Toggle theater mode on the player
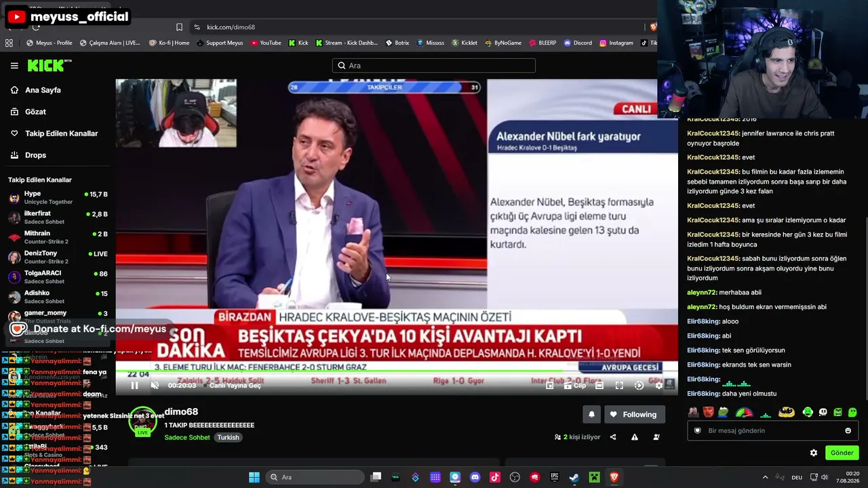868x488 pixels. coord(599,386)
